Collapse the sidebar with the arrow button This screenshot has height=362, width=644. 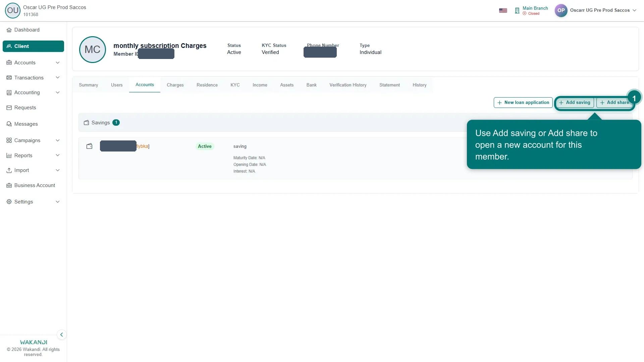pos(61,335)
